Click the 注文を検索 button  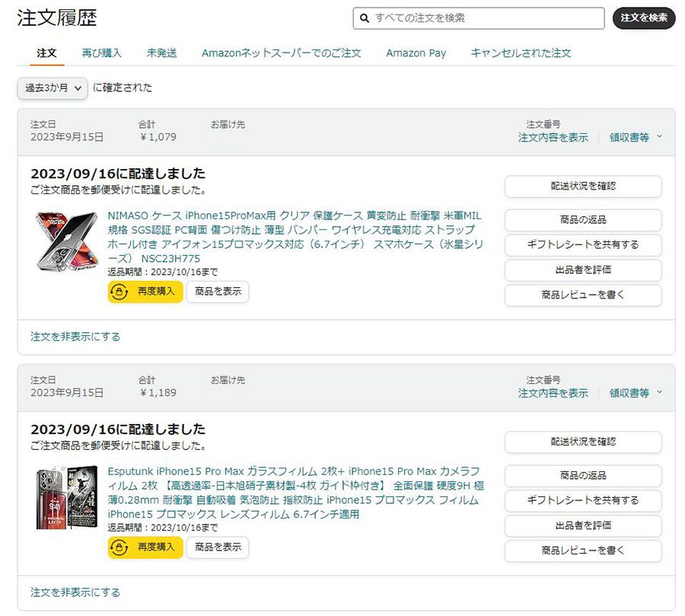pyautogui.click(x=644, y=18)
